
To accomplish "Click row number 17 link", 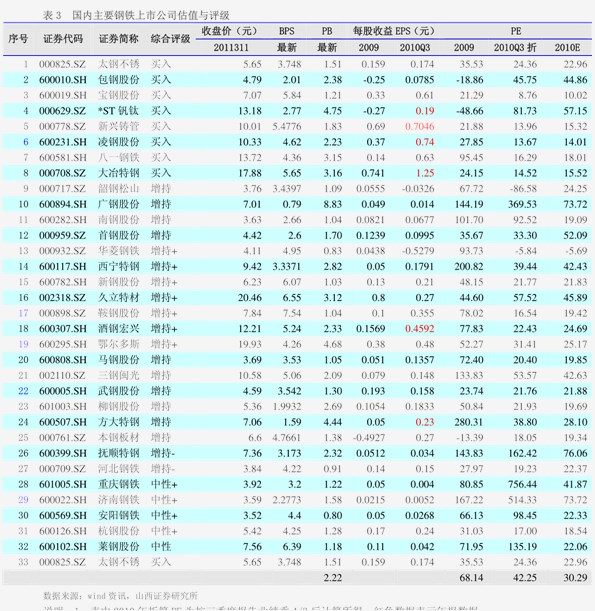I will pos(23,313).
